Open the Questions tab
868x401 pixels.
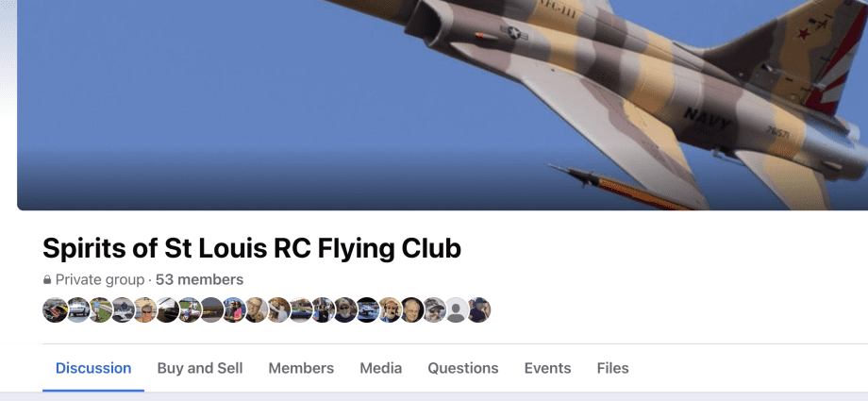pos(463,368)
